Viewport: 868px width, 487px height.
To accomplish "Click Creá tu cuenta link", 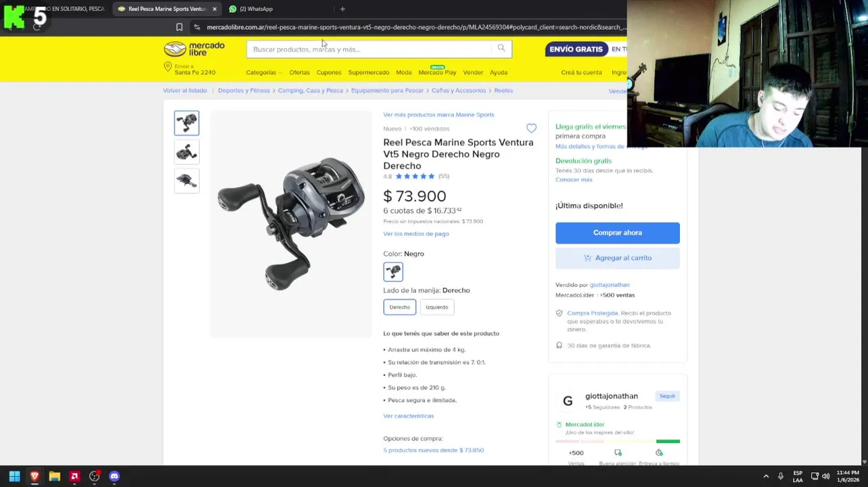I will pos(581,72).
